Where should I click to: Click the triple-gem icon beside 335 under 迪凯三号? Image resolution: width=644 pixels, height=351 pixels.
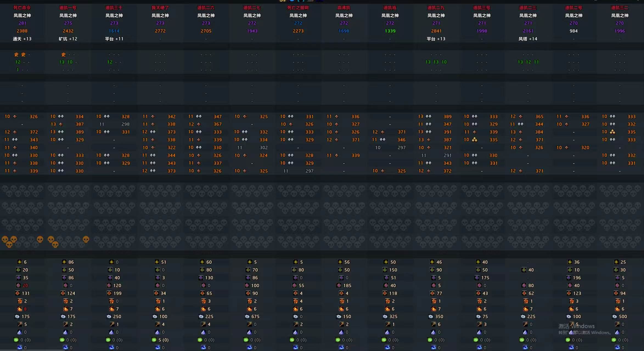coord(474,140)
